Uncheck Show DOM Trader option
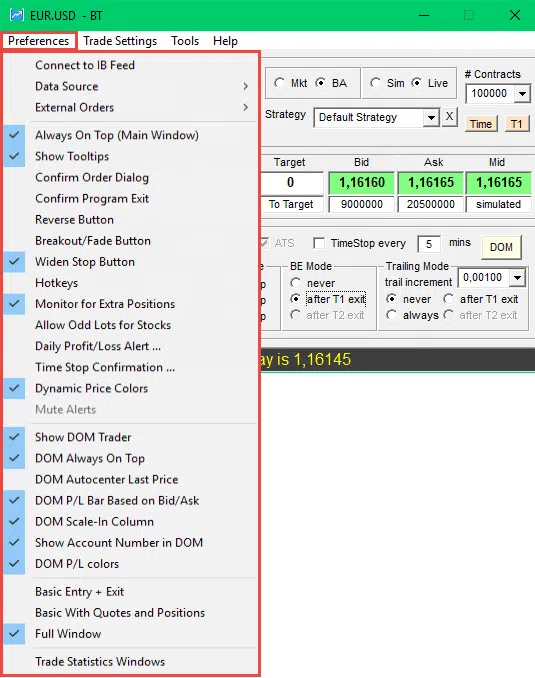 tap(14, 437)
